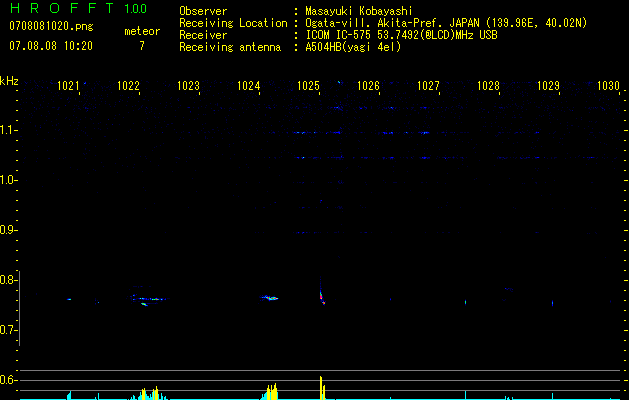Click time marker 1024
This screenshot has height=400, width=629.
[x=248, y=86]
